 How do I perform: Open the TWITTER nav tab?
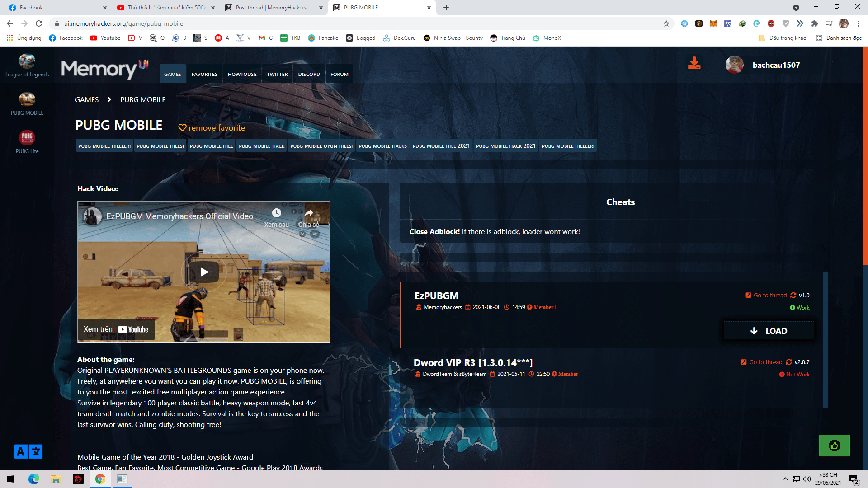pos(277,74)
